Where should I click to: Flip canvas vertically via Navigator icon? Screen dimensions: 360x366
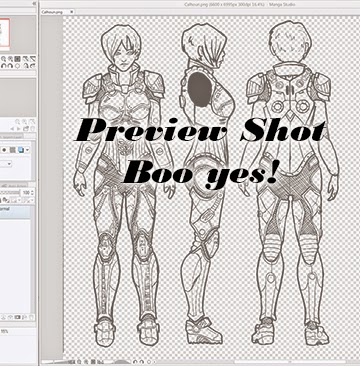point(32,66)
